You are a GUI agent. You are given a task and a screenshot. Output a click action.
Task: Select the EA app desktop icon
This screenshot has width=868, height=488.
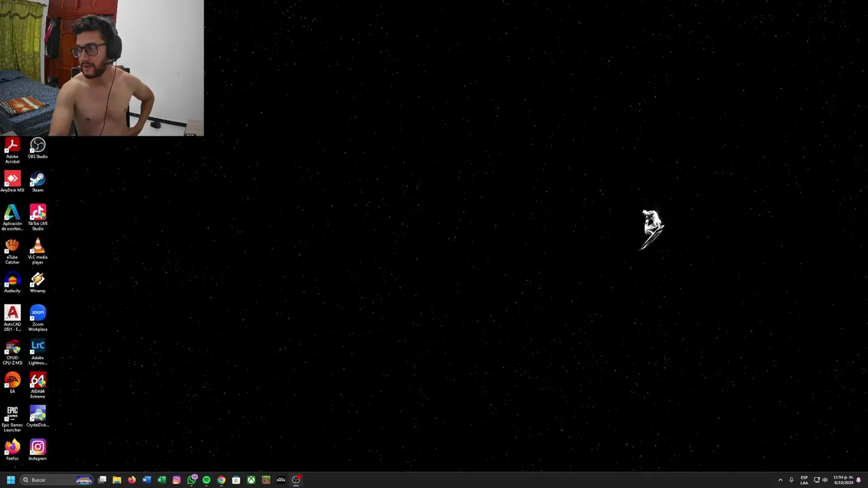12,384
